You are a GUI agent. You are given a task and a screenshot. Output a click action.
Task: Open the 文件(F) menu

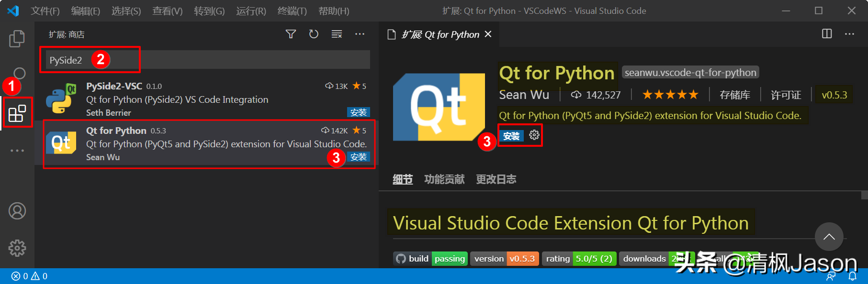(x=45, y=11)
